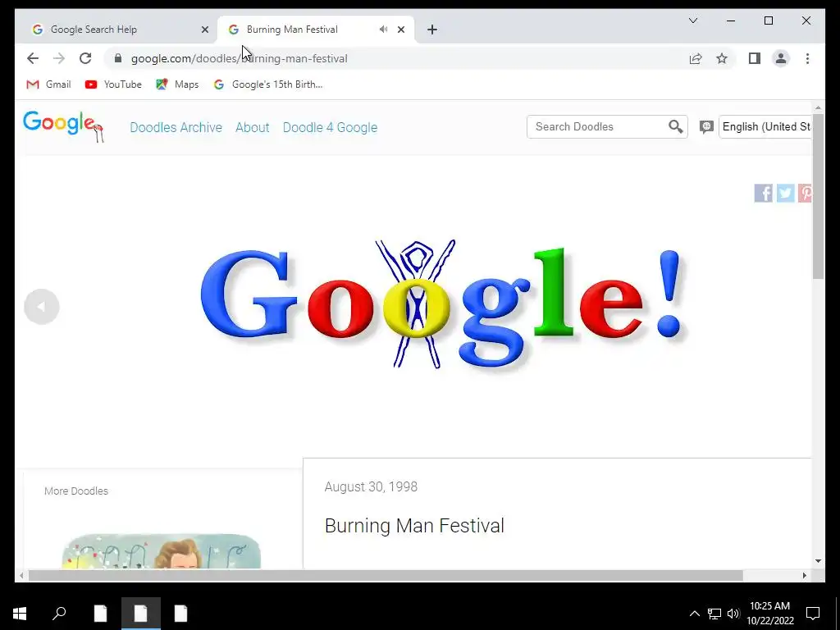840x630 pixels.
Task: Click the horizontal scrollbar thumb
Action: 386,576
